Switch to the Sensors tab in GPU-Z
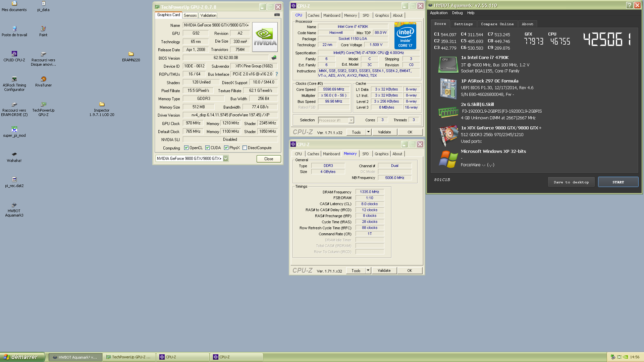 [x=190, y=15]
